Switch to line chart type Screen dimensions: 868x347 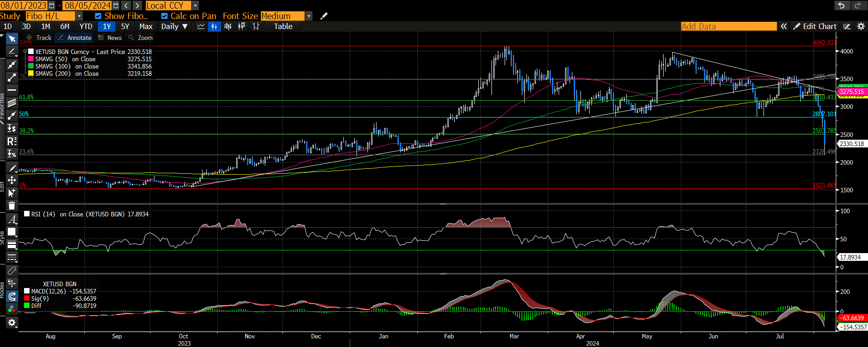pyautogui.click(x=201, y=26)
